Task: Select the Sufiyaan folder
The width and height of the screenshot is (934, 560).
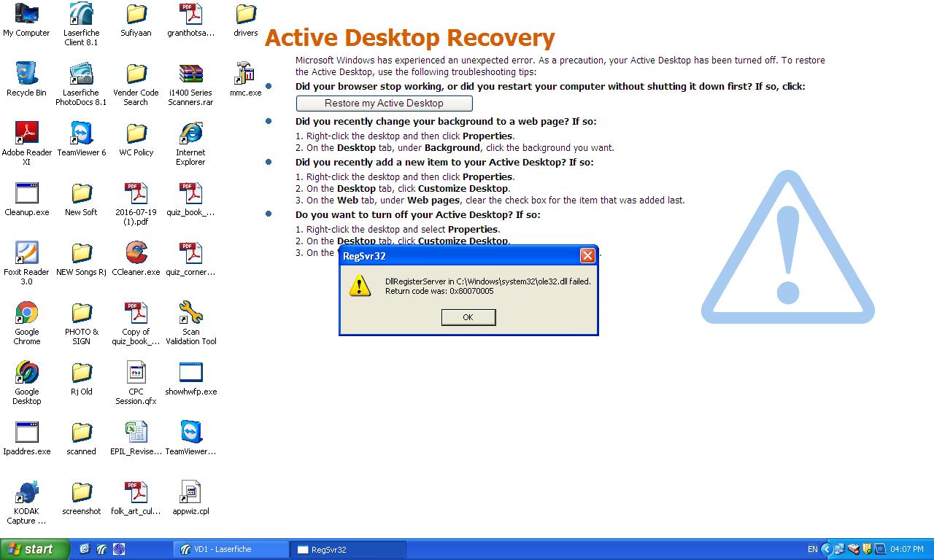Action: [x=136, y=20]
